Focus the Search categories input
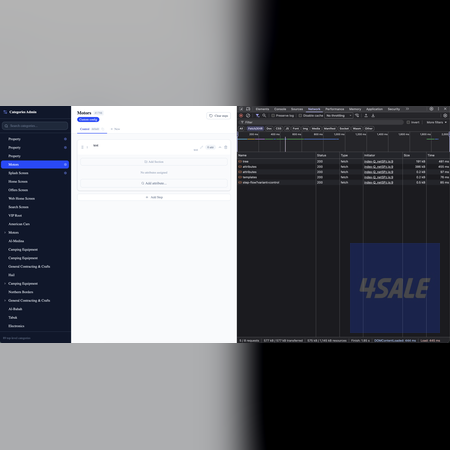Viewport: 450px width, 450px height. point(35,126)
